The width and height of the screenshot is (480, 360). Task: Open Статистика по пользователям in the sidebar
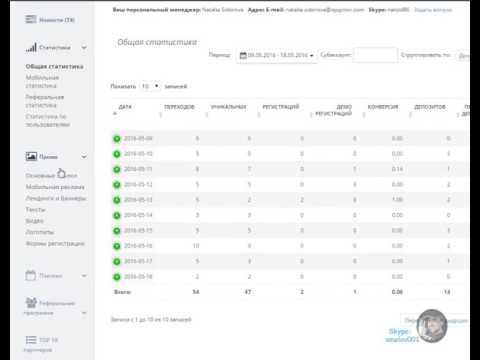(48, 120)
